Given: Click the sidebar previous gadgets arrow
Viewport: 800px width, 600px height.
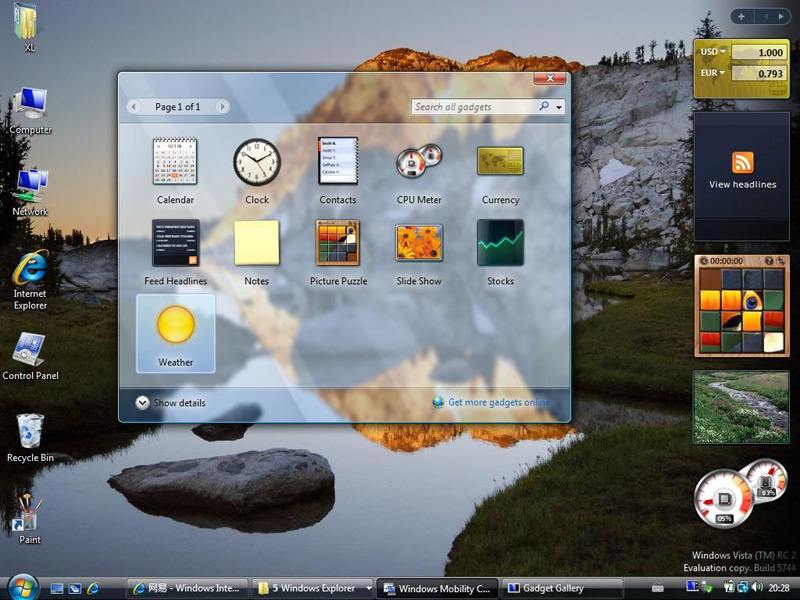Looking at the screenshot, I should pyautogui.click(x=766, y=16).
